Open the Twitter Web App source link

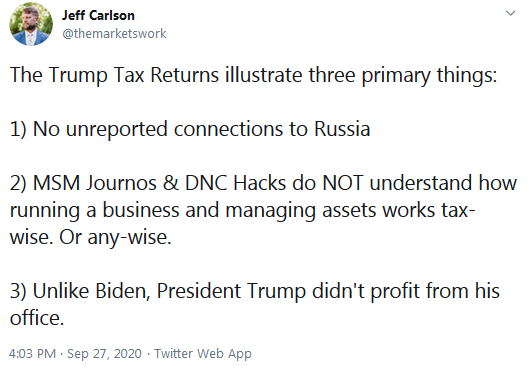coord(203,353)
